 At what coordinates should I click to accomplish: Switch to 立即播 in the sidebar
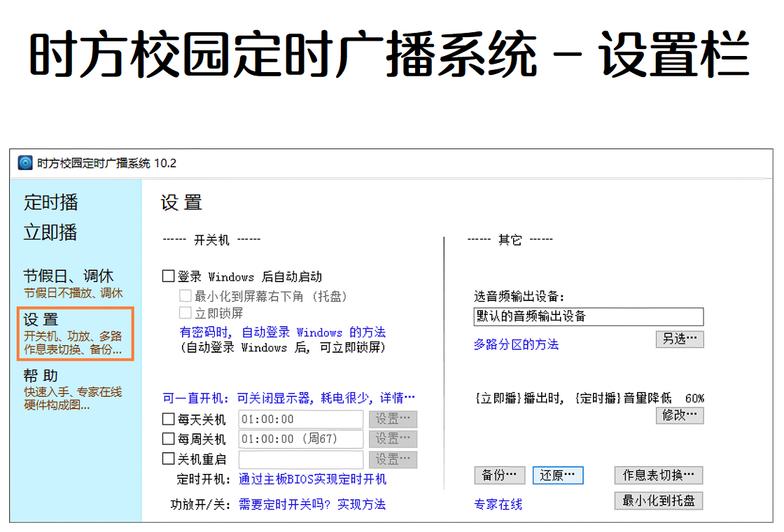point(50,232)
